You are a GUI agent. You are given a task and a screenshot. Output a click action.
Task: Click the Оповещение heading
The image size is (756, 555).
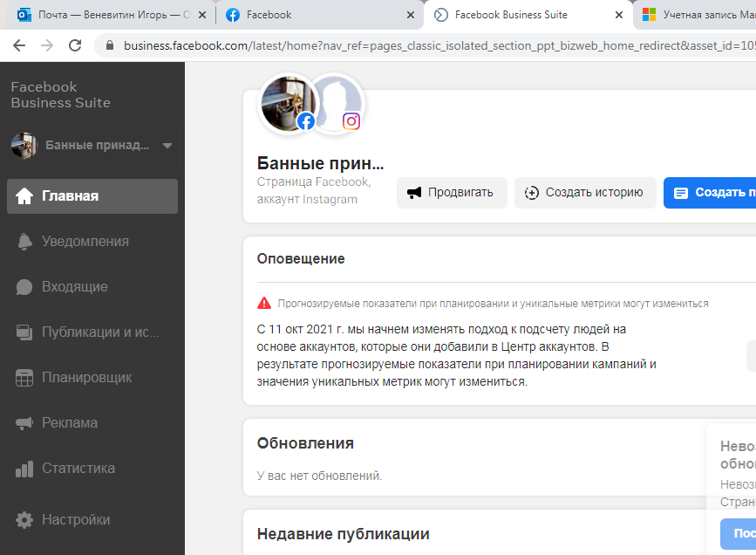(x=300, y=258)
